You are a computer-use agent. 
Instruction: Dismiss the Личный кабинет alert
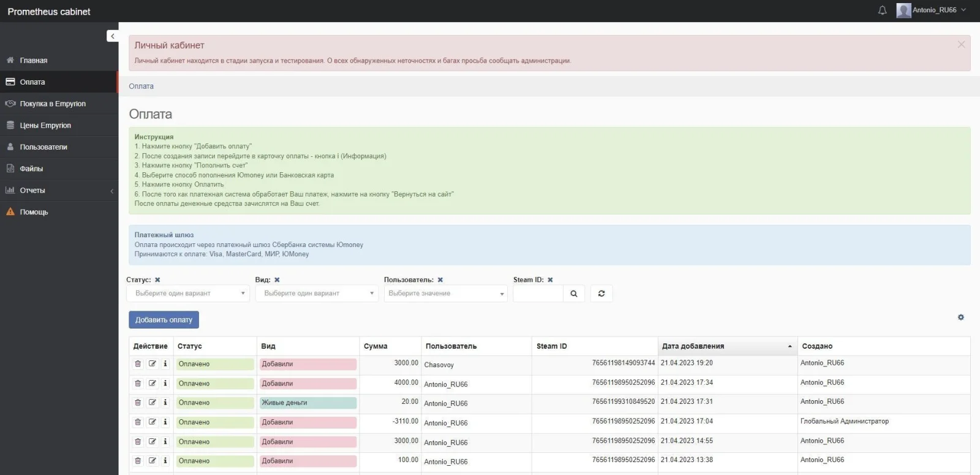[x=961, y=44]
